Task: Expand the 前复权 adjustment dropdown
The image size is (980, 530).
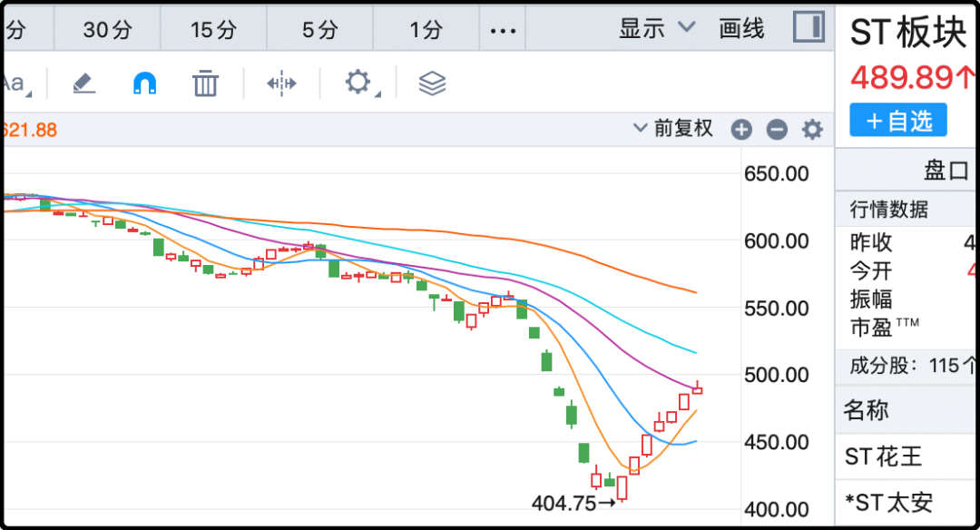Action: (x=673, y=128)
